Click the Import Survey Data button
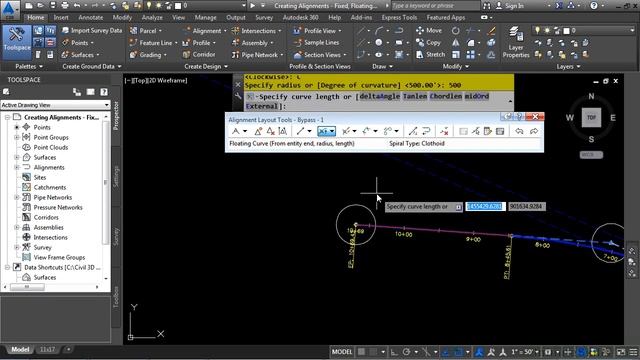640x360 pixels. (92, 31)
